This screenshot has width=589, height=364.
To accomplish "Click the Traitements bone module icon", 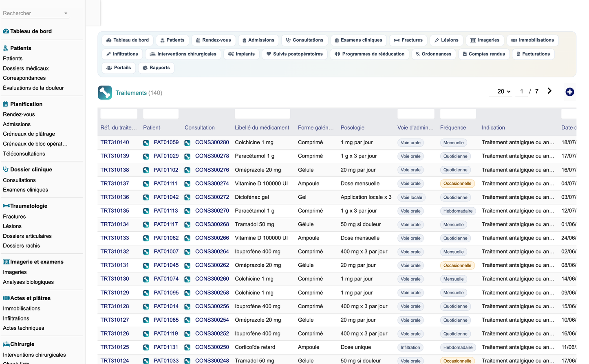I will [105, 93].
